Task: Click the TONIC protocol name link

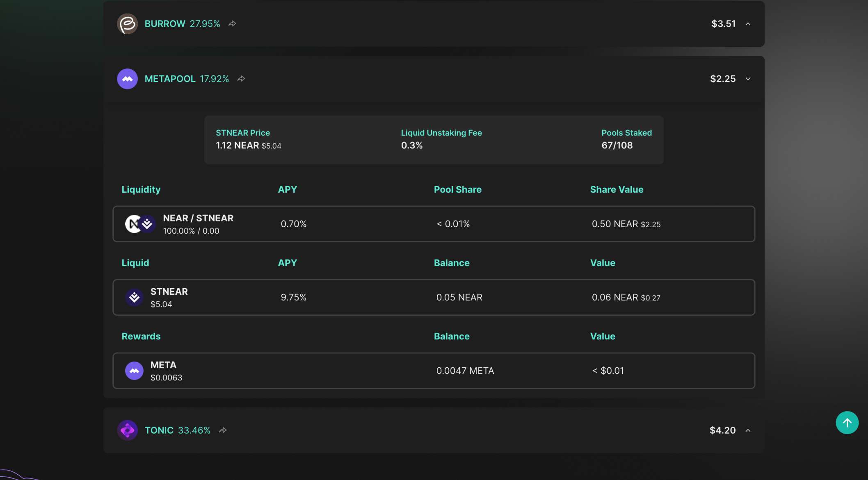Action: (159, 430)
